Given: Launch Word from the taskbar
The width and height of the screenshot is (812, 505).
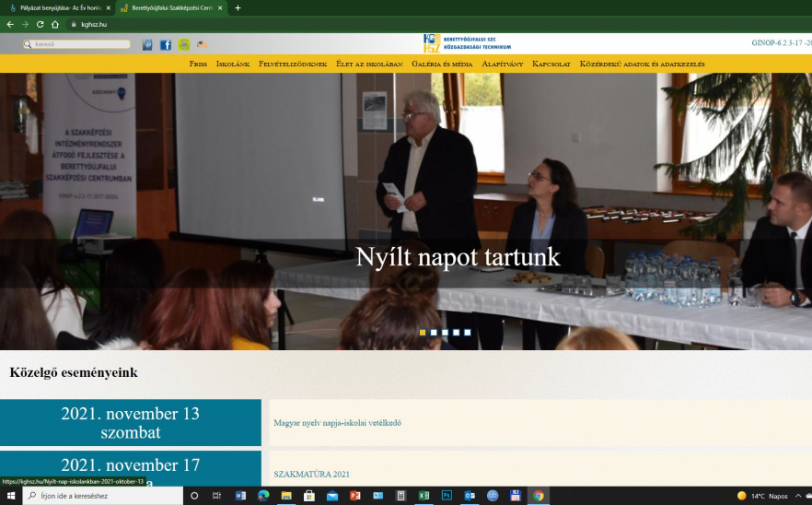Looking at the screenshot, I should (x=240, y=496).
